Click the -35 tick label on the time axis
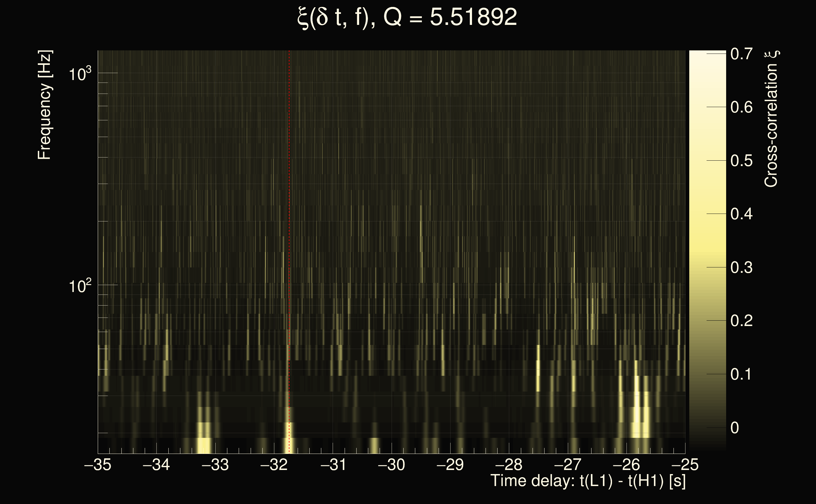This screenshot has height=504, width=816. pyautogui.click(x=98, y=465)
